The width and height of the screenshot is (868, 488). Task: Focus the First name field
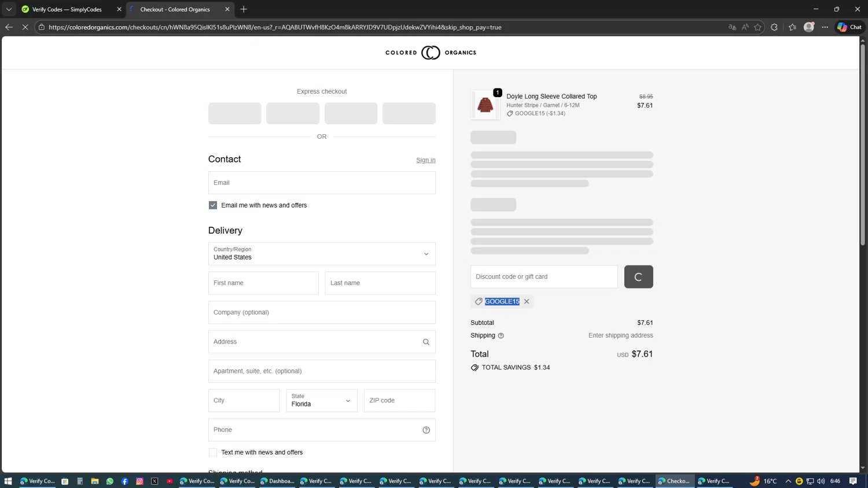(x=263, y=283)
